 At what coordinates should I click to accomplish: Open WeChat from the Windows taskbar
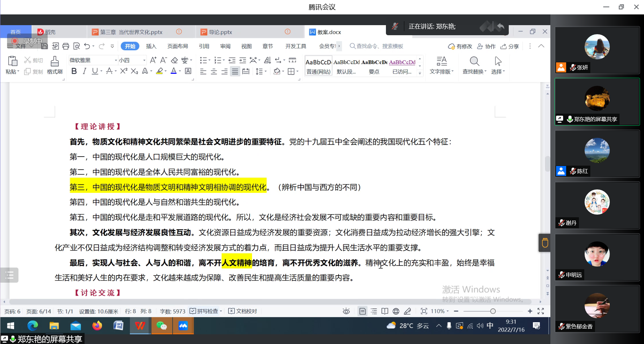161,326
